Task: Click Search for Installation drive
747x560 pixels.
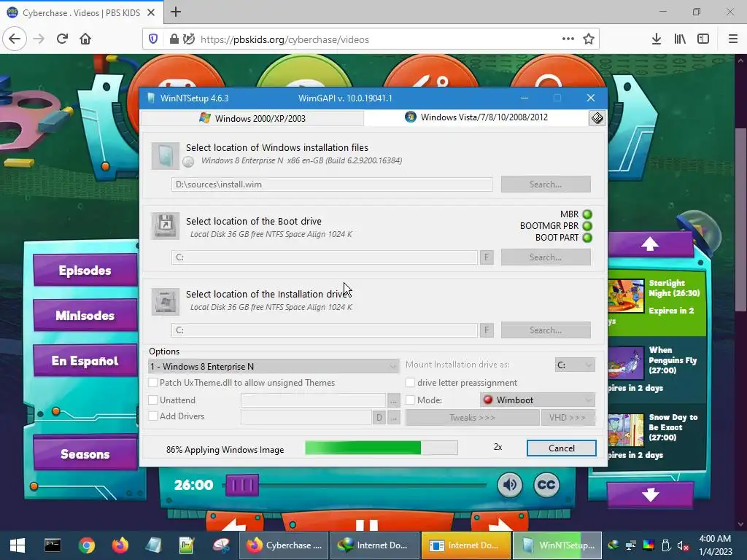Action: pyautogui.click(x=546, y=330)
